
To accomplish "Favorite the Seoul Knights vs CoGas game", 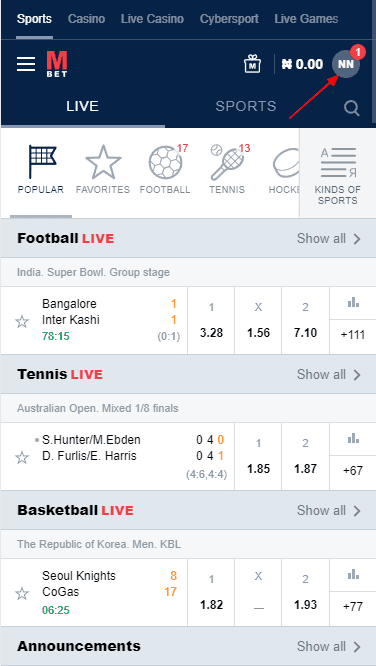I will [x=22, y=593].
